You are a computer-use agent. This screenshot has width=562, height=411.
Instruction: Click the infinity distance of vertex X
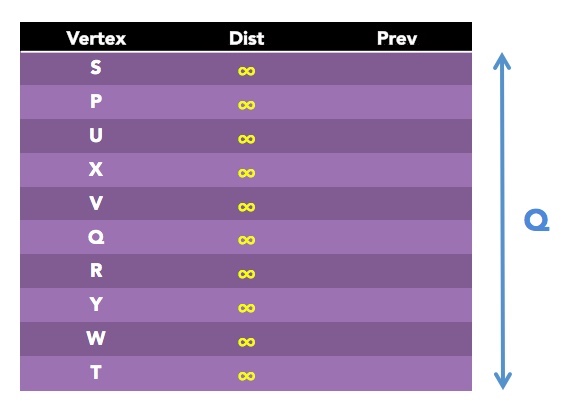coord(247,173)
